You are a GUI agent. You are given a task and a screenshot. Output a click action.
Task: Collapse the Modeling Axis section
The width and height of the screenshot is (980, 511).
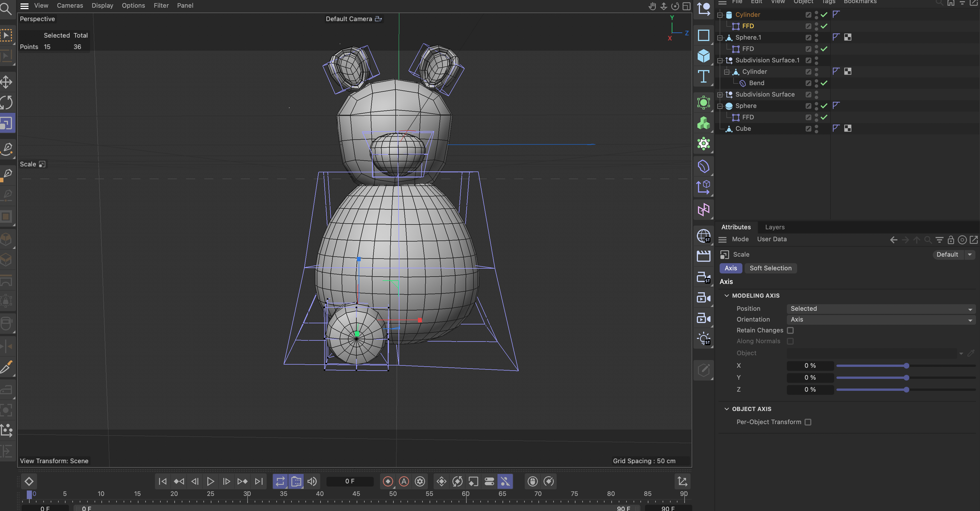[x=727, y=296]
